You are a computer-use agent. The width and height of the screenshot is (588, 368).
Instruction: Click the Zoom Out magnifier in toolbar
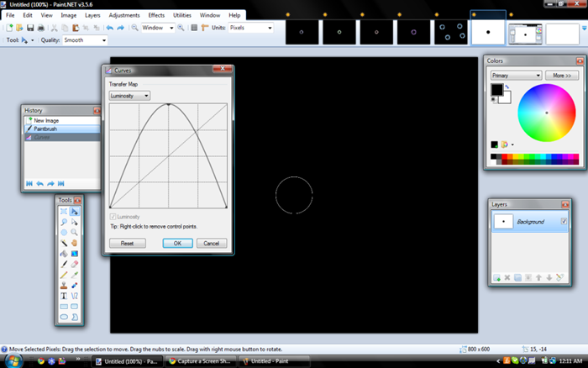[134, 28]
